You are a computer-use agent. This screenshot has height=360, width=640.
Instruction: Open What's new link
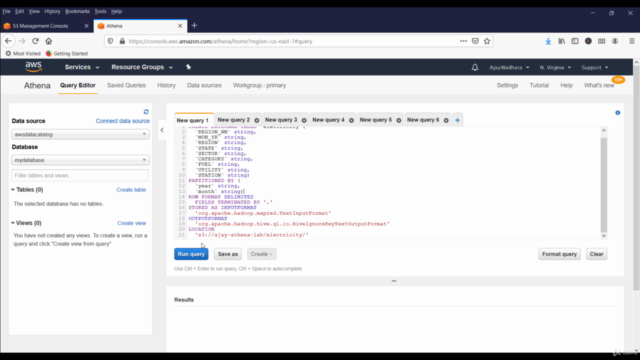tap(599, 85)
